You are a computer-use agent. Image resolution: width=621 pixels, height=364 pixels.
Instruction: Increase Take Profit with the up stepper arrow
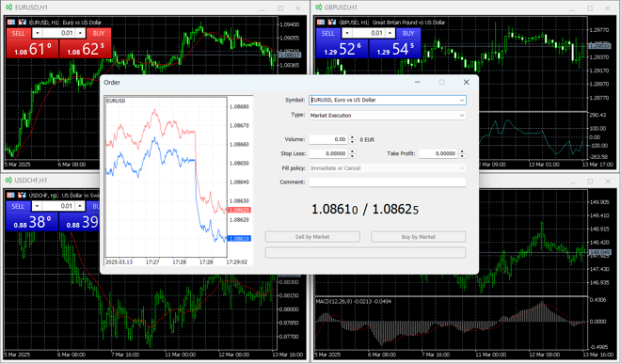point(462,151)
